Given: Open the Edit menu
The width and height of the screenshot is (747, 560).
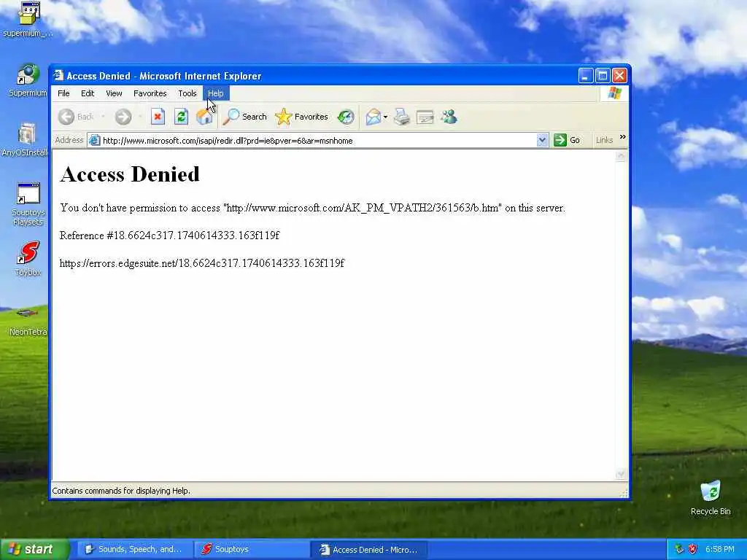Looking at the screenshot, I should click(88, 93).
